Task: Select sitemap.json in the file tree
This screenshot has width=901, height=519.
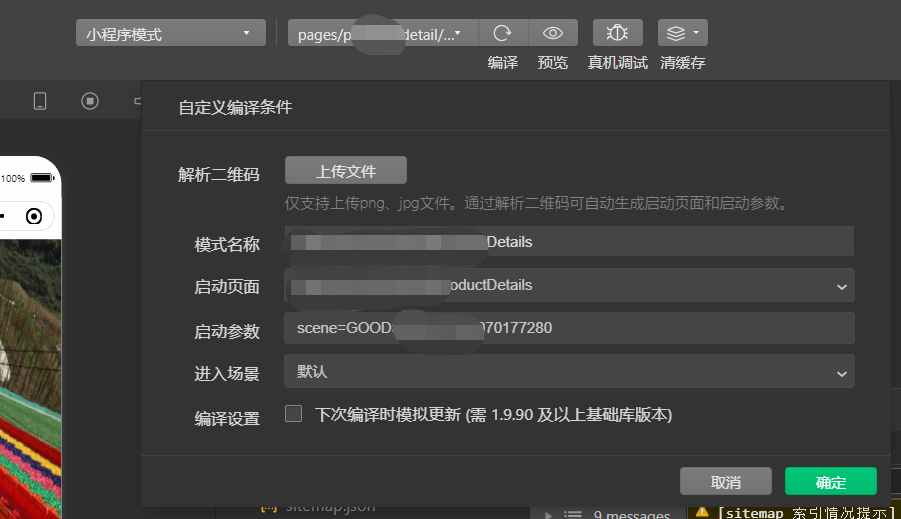Action: tap(330, 507)
